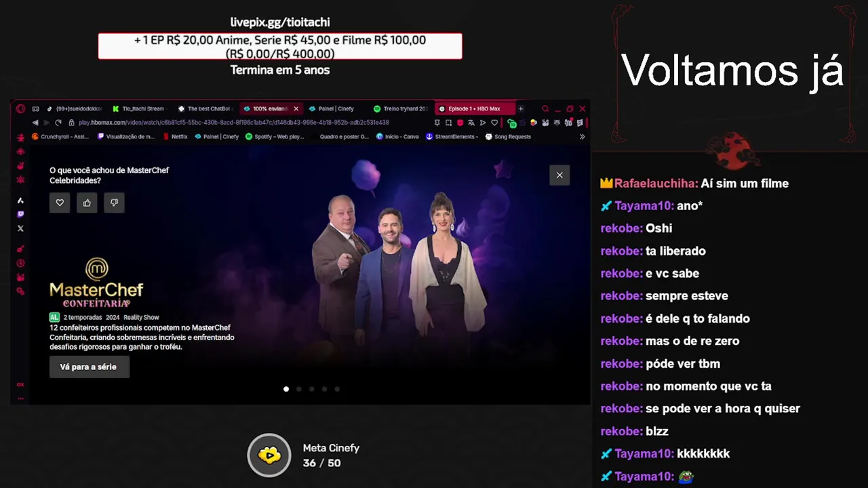Viewport: 868px width, 488px height.
Task: Click chat message 'ta liberado'
Action: pyautogui.click(x=675, y=251)
